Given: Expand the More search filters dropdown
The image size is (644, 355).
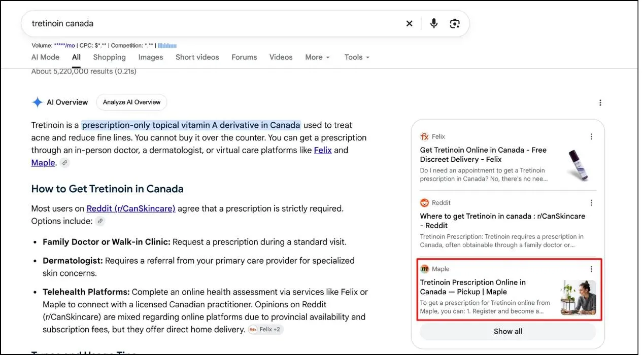Looking at the screenshot, I should click(x=317, y=57).
